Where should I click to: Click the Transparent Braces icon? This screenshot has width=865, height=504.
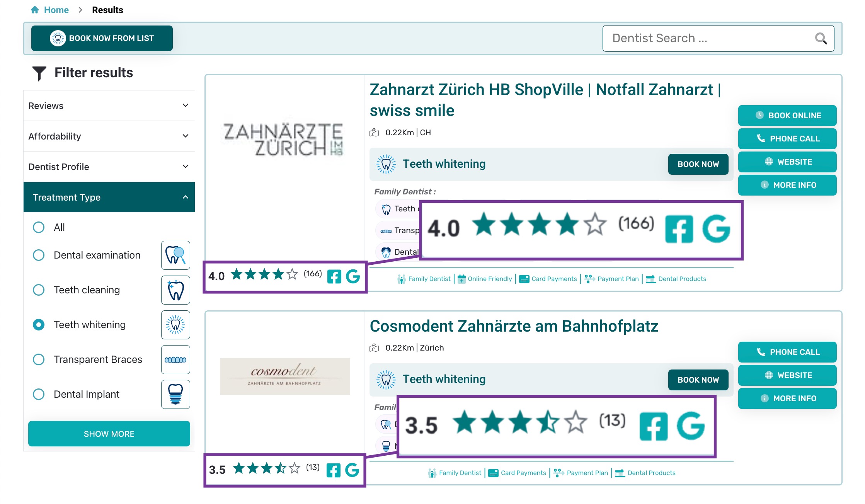[175, 359]
